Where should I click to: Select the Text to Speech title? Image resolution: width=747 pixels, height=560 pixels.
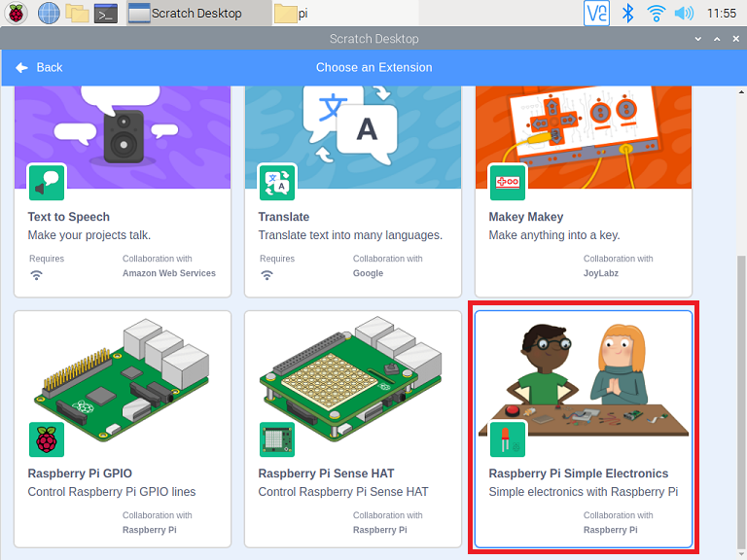pyautogui.click(x=69, y=217)
